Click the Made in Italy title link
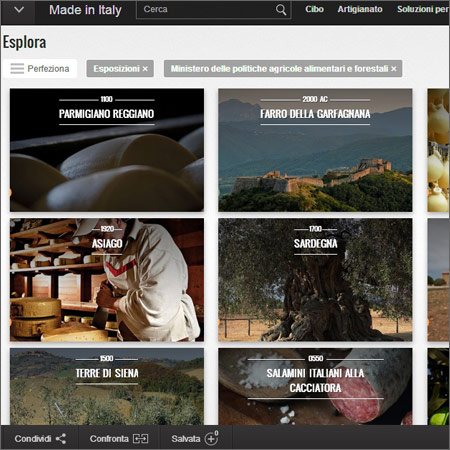 85,10
